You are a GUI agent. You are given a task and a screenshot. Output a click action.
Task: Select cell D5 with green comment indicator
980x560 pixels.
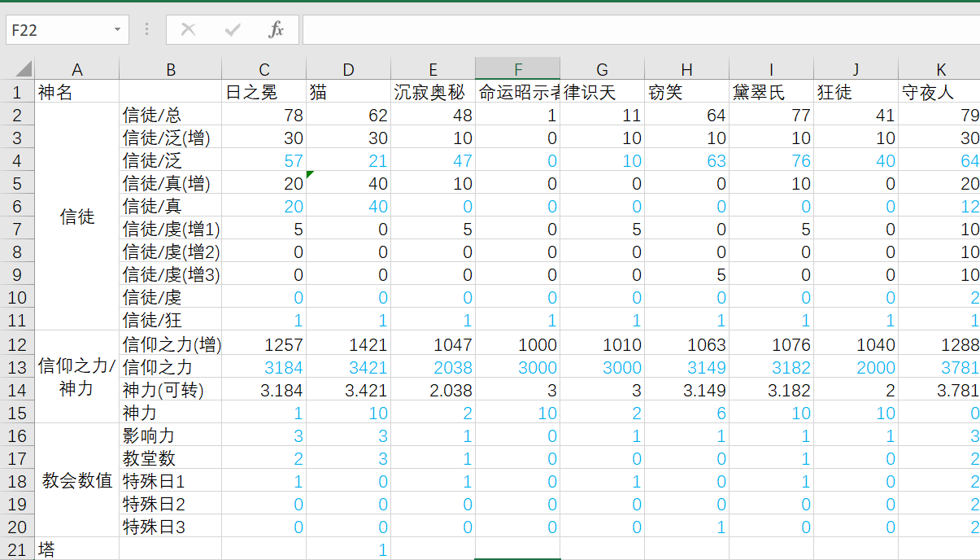(348, 184)
